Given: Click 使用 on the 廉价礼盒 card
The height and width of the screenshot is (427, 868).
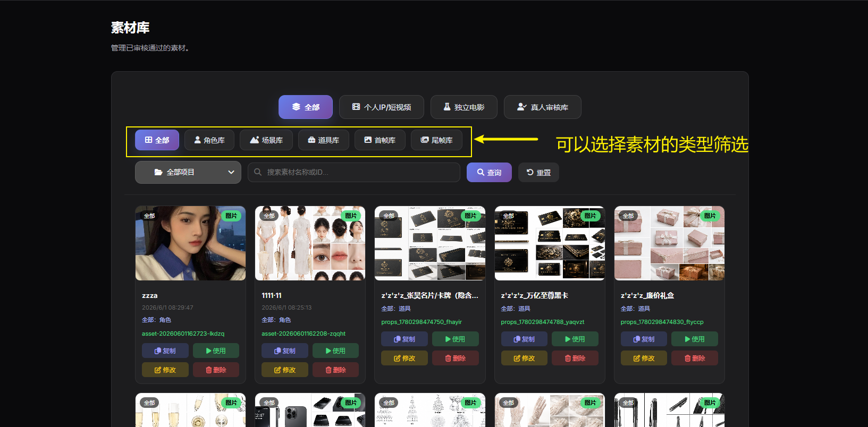Looking at the screenshot, I should pyautogui.click(x=695, y=339).
